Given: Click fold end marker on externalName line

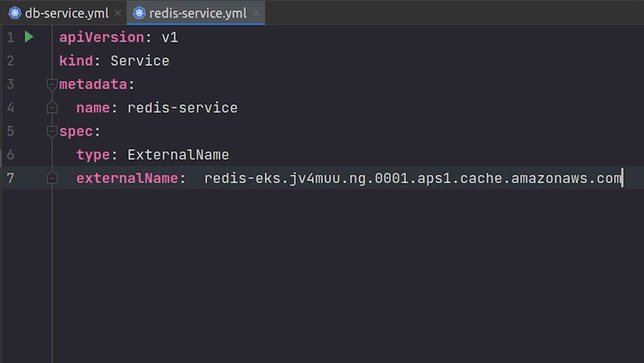Looking at the screenshot, I should coord(52,178).
